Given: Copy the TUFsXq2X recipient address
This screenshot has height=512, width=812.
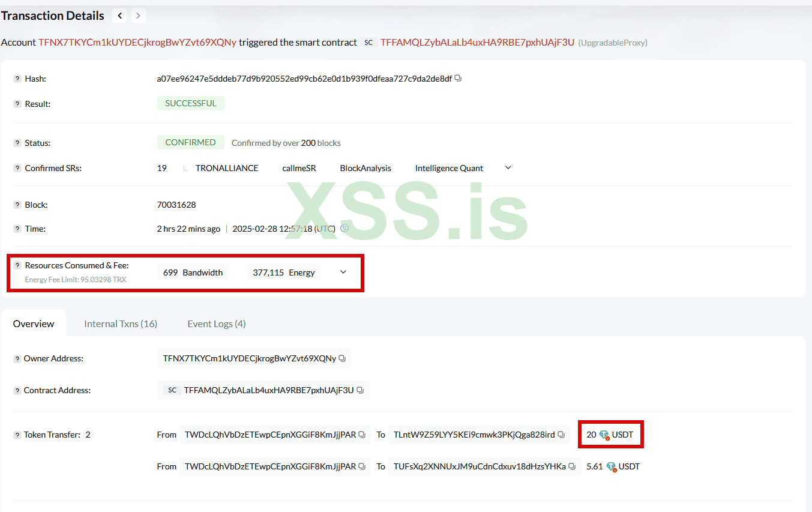Looking at the screenshot, I should [x=572, y=466].
